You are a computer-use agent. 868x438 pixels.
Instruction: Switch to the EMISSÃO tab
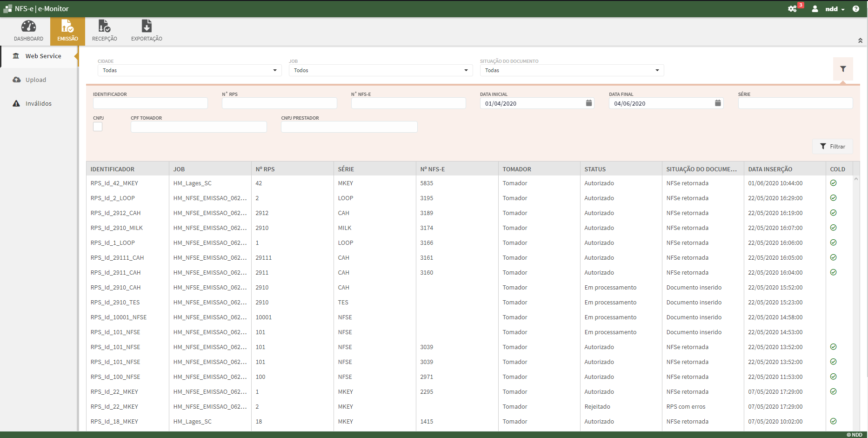pos(67,30)
